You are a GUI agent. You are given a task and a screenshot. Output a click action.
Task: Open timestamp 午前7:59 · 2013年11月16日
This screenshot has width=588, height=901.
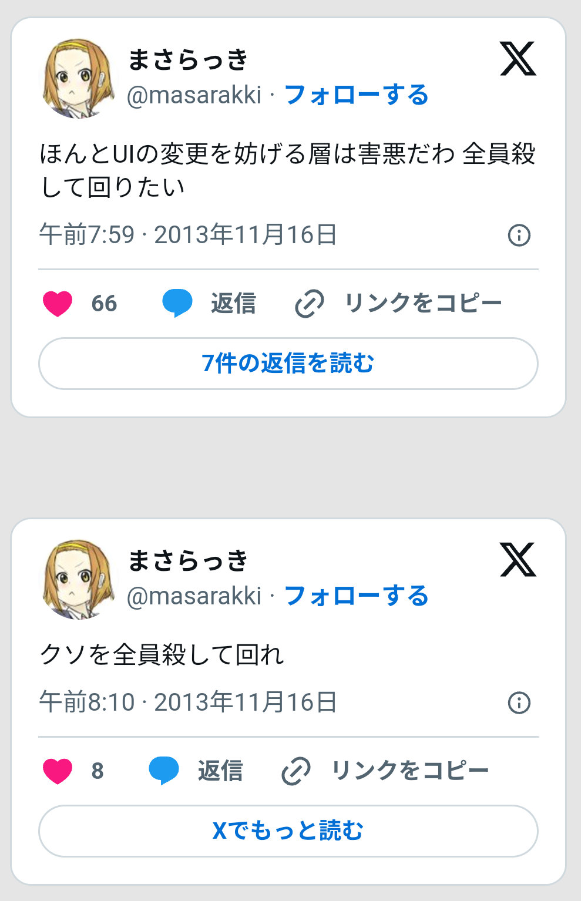(x=188, y=235)
